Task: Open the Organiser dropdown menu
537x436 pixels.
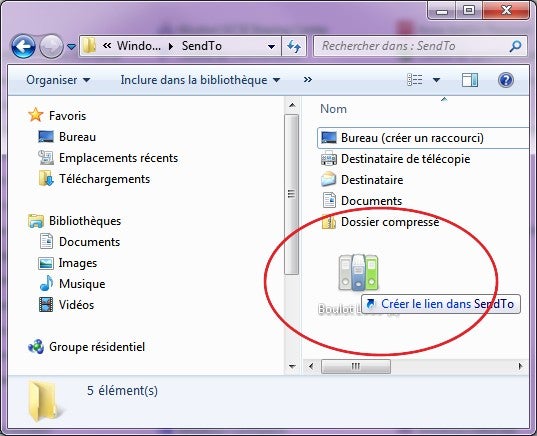Action: point(58,80)
